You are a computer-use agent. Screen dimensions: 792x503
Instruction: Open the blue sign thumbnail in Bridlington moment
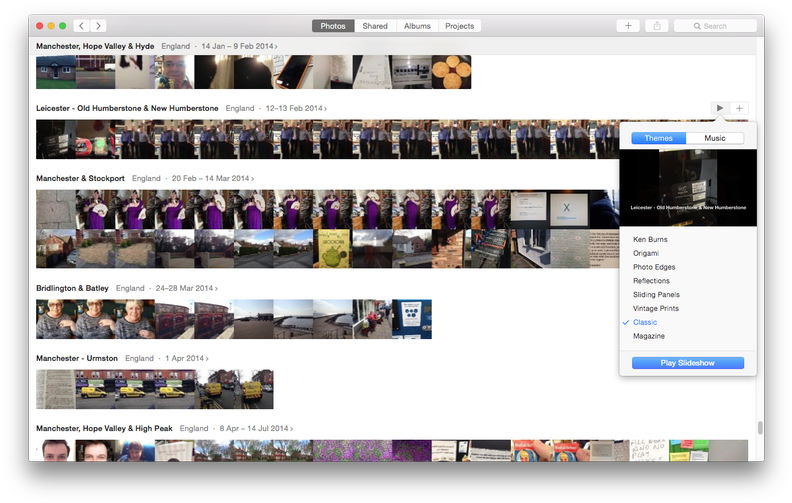coord(412,319)
